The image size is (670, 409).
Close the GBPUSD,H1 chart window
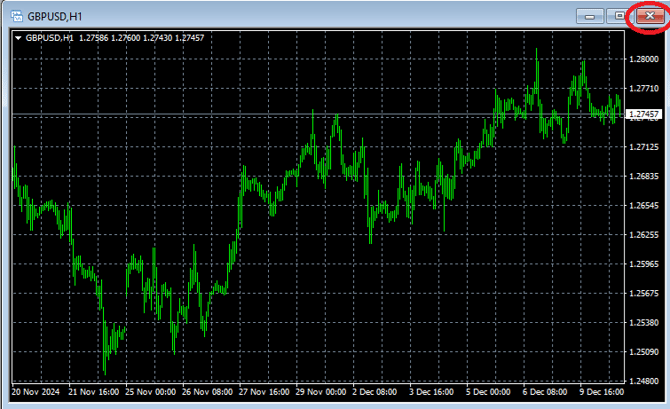click(650, 16)
